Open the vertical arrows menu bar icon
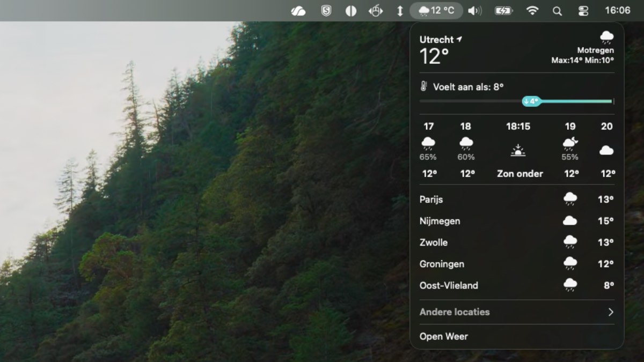The height and width of the screenshot is (362, 644). coord(400,11)
